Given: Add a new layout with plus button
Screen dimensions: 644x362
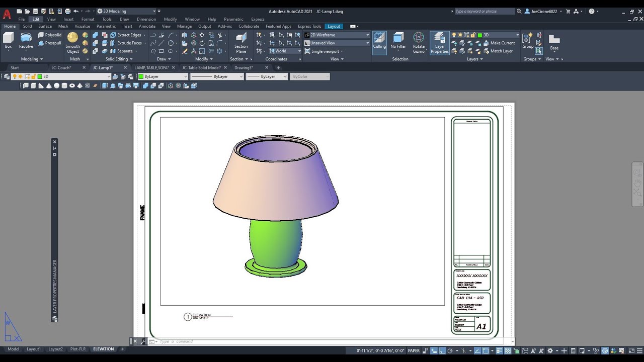Looking at the screenshot, I should click(x=123, y=349).
